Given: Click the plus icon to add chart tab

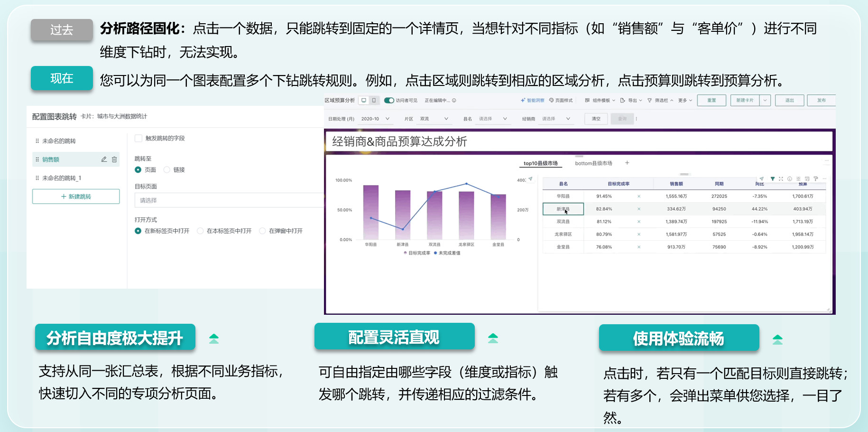Looking at the screenshot, I should [627, 163].
